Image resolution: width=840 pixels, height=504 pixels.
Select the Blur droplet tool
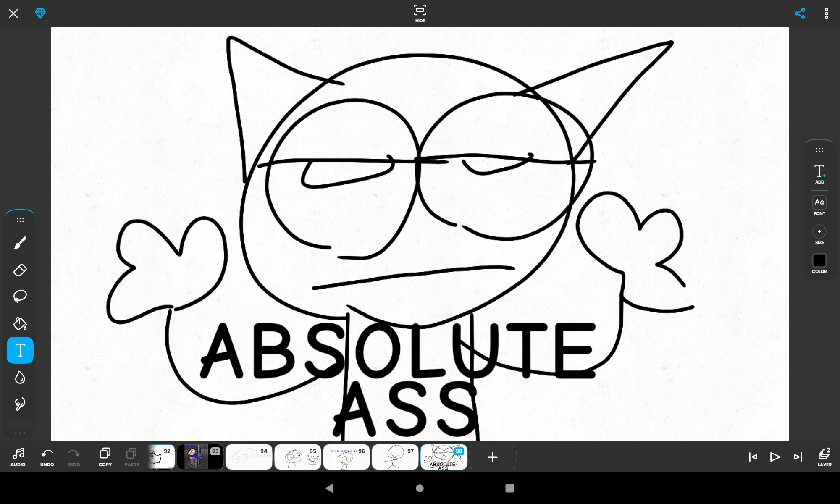tap(20, 377)
